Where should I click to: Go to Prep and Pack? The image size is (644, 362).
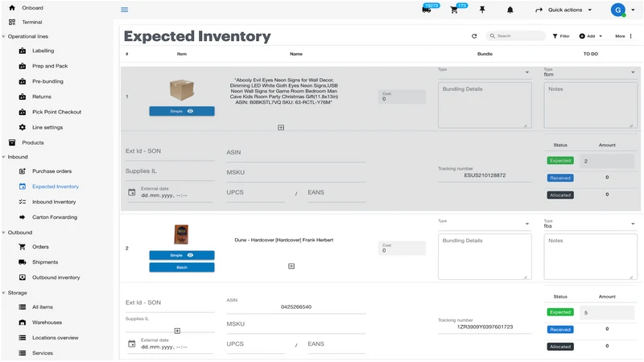tap(50, 66)
